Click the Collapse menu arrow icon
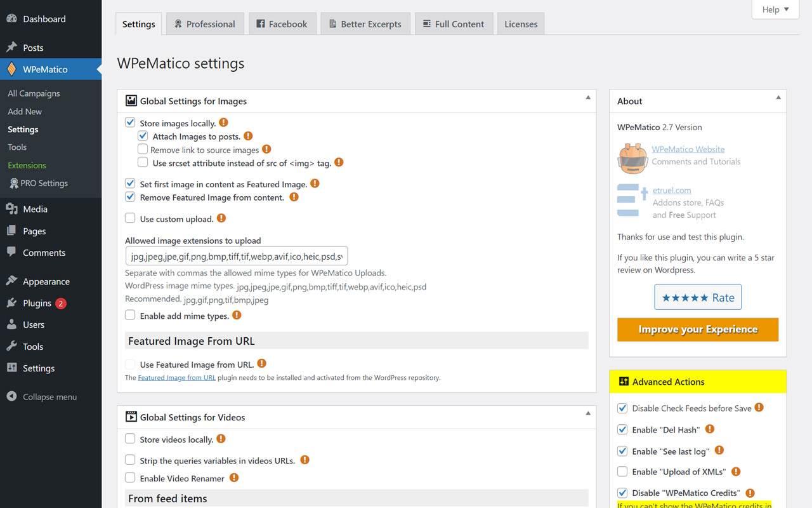812x508 pixels. [x=11, y=396]
